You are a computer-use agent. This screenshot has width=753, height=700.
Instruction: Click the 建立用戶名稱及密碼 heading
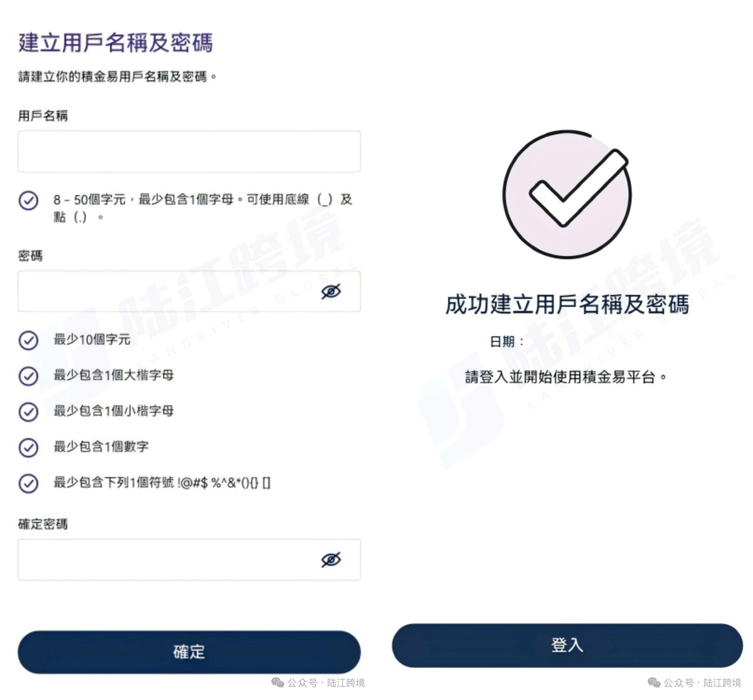116,42
